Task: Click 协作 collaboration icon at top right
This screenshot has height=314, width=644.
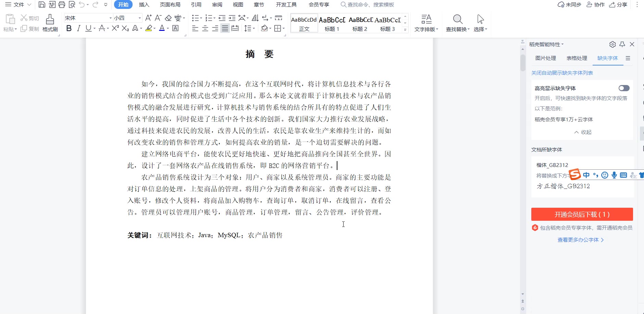Action: (595, 4)
